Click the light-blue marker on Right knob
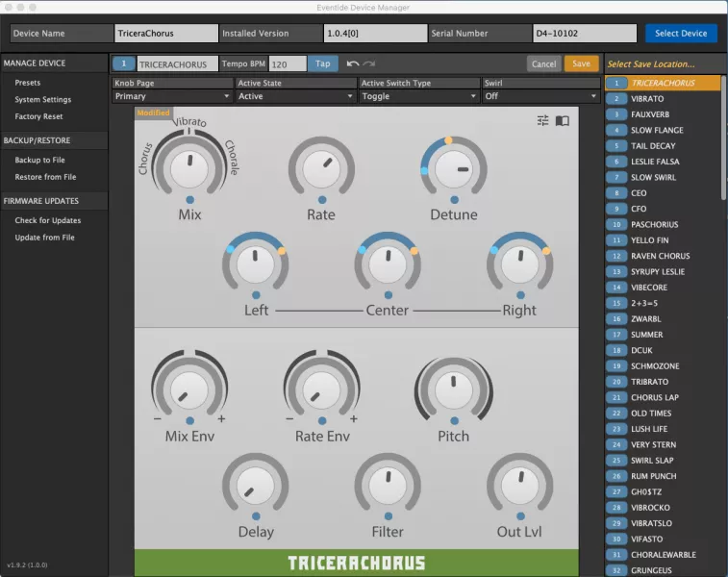 (494, 250)
